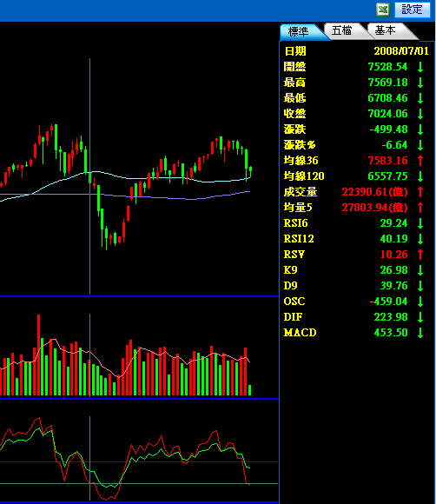Click the MACD value 453.50

pyautogui.click(x=391, y=332)
